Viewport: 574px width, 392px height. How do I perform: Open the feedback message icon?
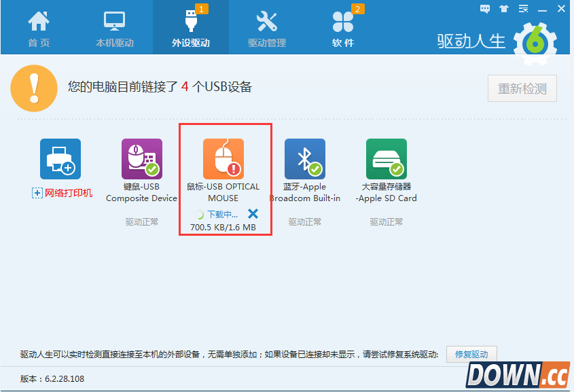coord(484,8)
